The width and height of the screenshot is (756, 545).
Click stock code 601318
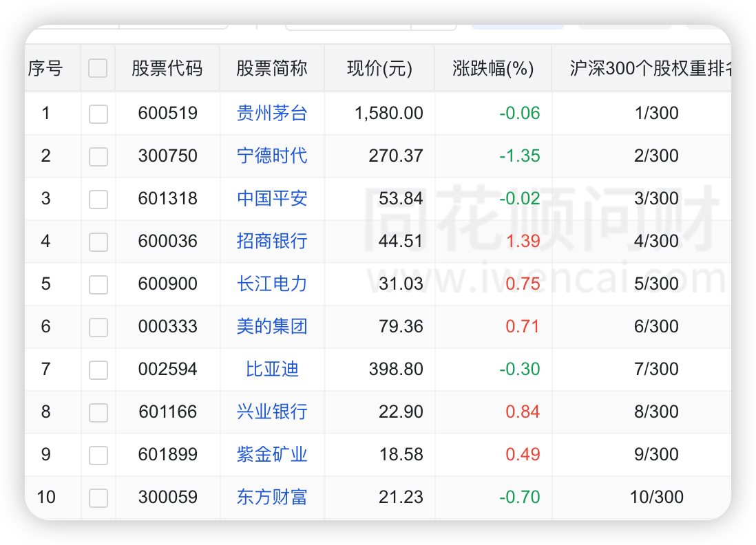[168, 199]
